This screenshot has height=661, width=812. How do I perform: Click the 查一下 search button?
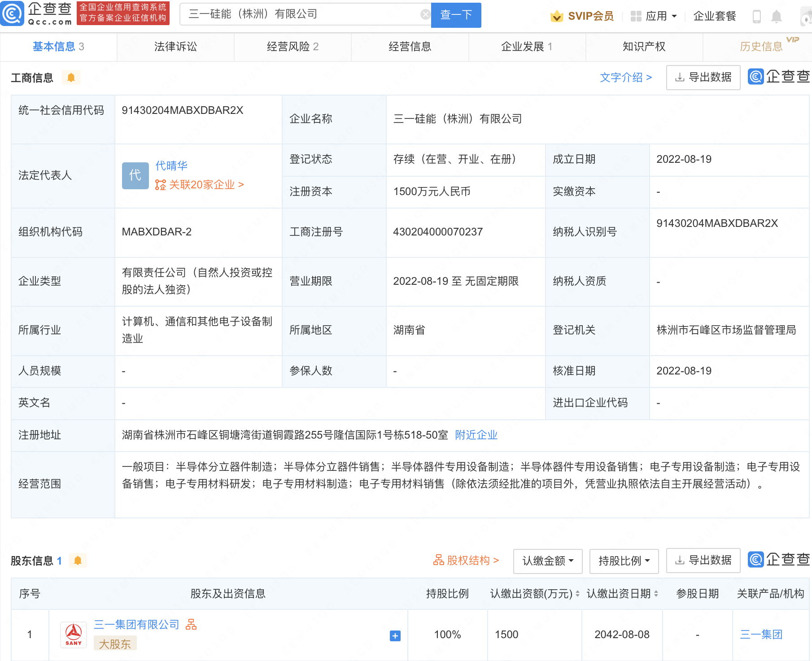click(x=456, y=15)
